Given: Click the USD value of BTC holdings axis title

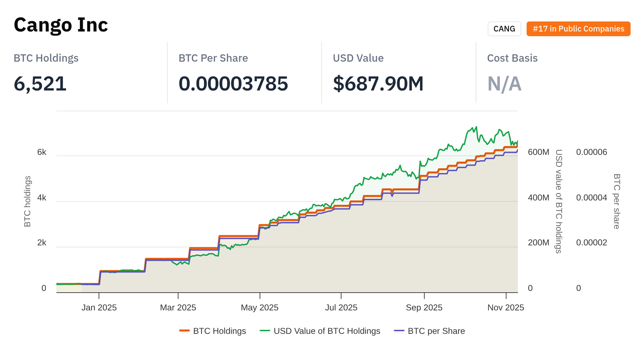Looking at the screenshot, I should pos(558,201).
